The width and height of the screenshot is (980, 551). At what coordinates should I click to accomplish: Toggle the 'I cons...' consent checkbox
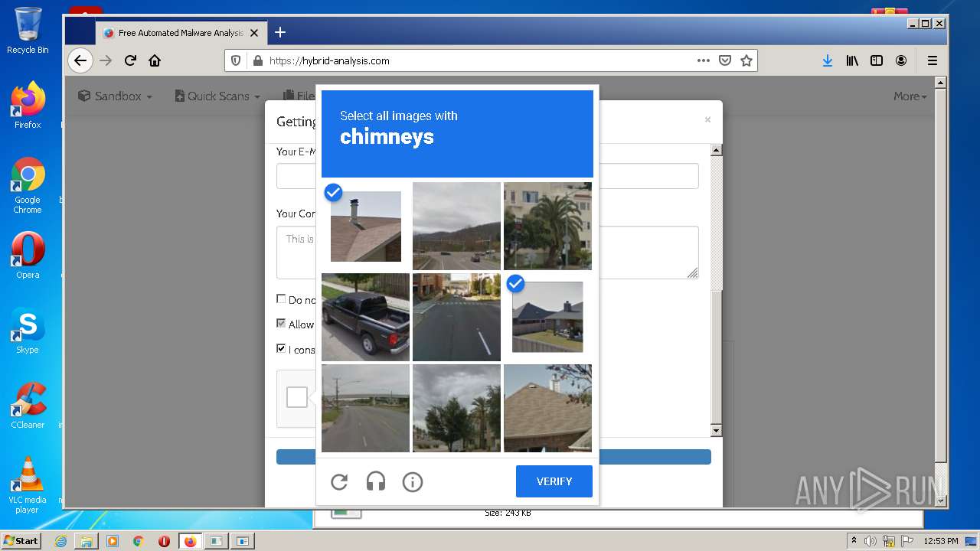[281, 348]
